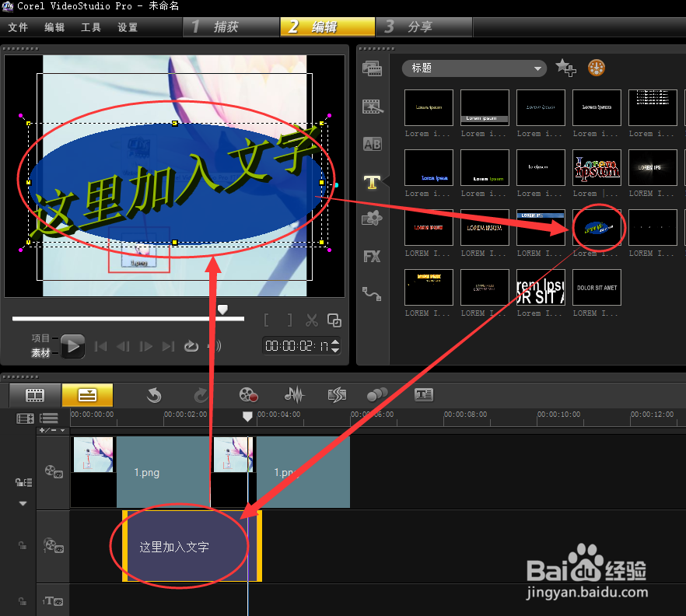This screenshot has width=686, height=616.
Task: Click the split clip scissors icon
Action: click(311, 320)
